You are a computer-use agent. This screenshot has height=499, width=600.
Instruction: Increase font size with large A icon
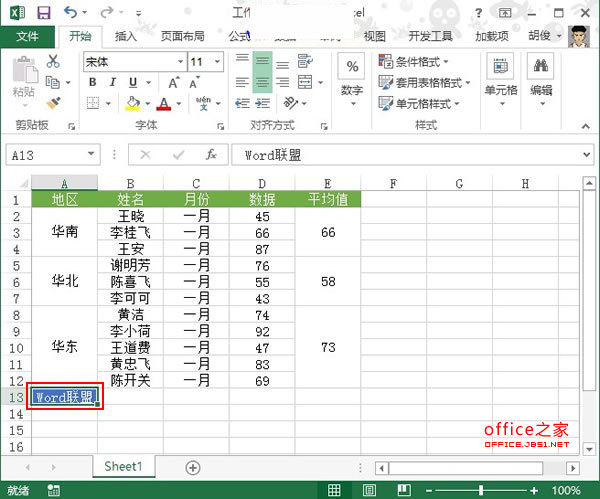pyautogui.click(x=174, y=83)
